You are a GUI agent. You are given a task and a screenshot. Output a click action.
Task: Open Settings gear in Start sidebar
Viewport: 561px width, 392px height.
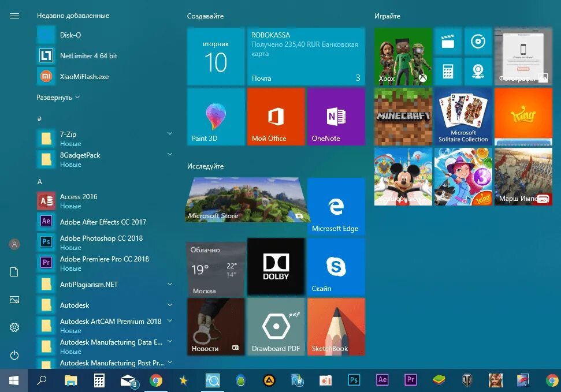click(14, 327)
